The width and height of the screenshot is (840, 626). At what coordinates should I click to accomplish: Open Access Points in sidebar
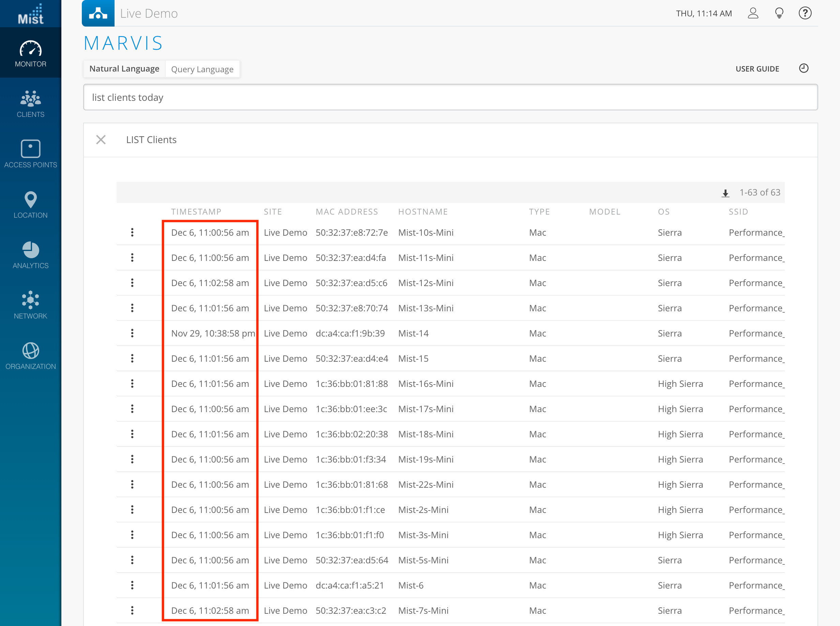(x=30, y=154)
